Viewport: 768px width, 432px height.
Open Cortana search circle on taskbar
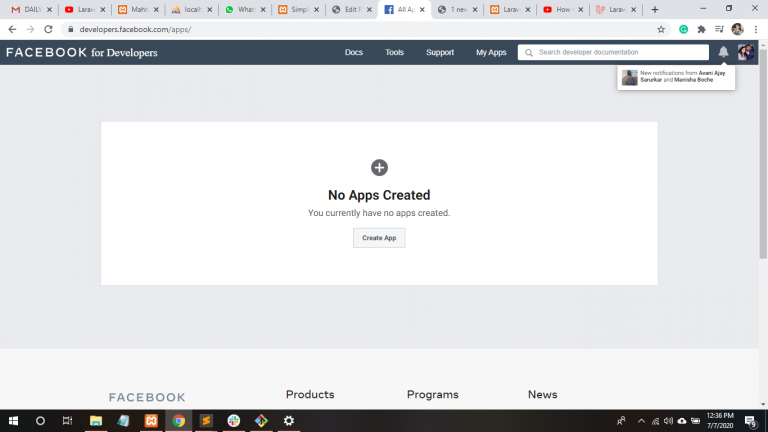click(x=40, y=421)
